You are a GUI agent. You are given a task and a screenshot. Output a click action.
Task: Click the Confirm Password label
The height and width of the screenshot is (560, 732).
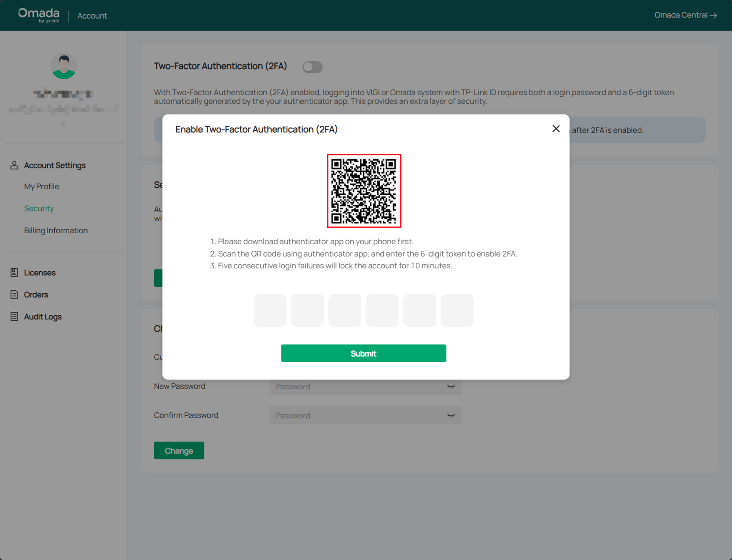pyautogui.click(x=186, y=415)
